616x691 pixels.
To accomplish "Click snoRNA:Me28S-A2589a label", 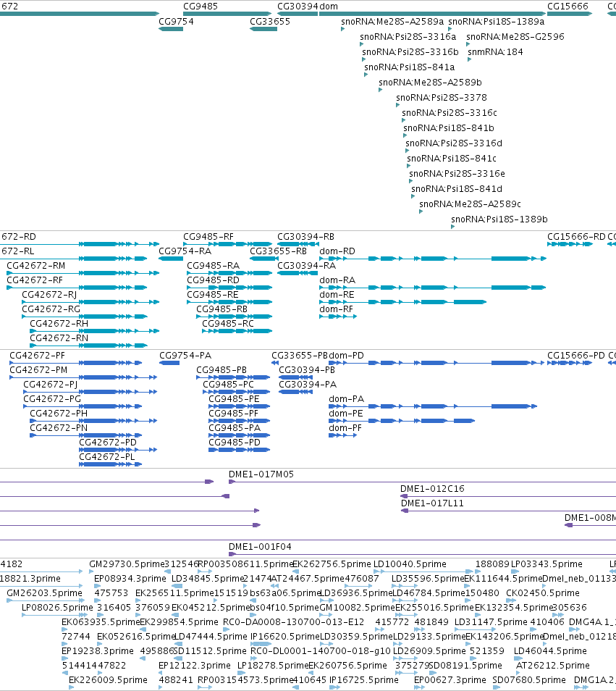I will [392, 22].
